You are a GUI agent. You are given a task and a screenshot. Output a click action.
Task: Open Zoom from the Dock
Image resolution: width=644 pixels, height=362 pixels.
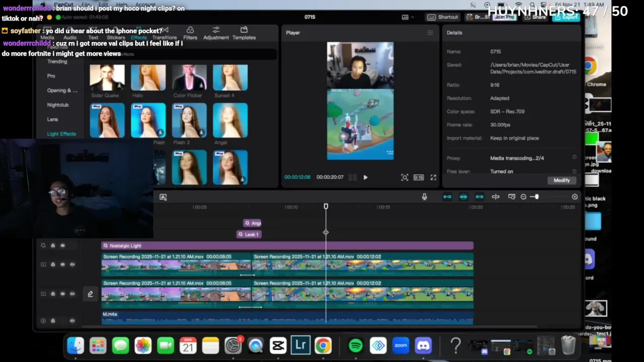[401, 345]
